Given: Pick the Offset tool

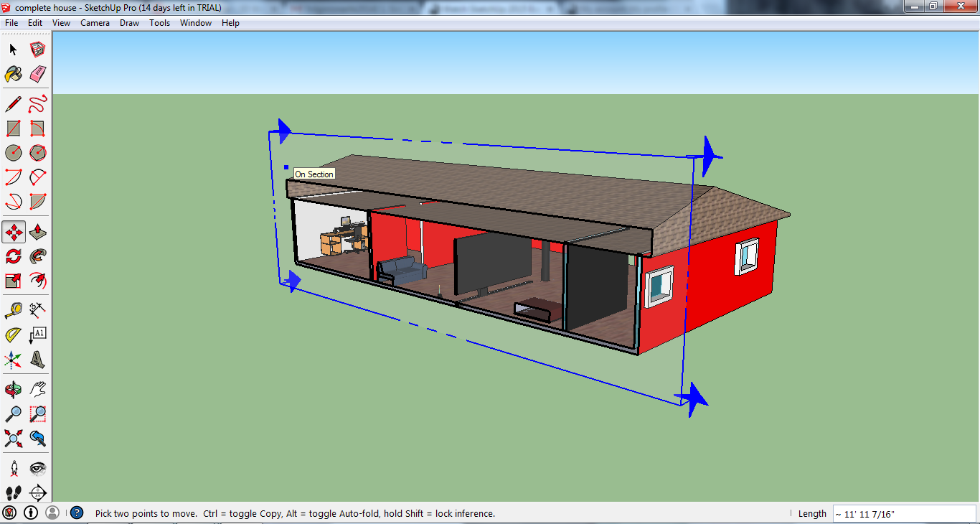Looking at the screenshot, I should click(37, 280).
